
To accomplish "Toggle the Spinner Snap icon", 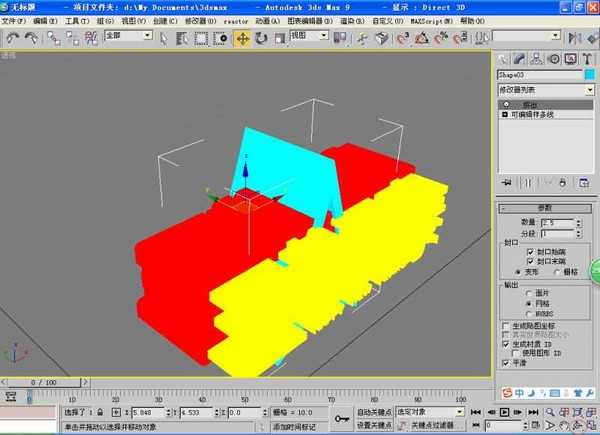I will coord(460,38).
